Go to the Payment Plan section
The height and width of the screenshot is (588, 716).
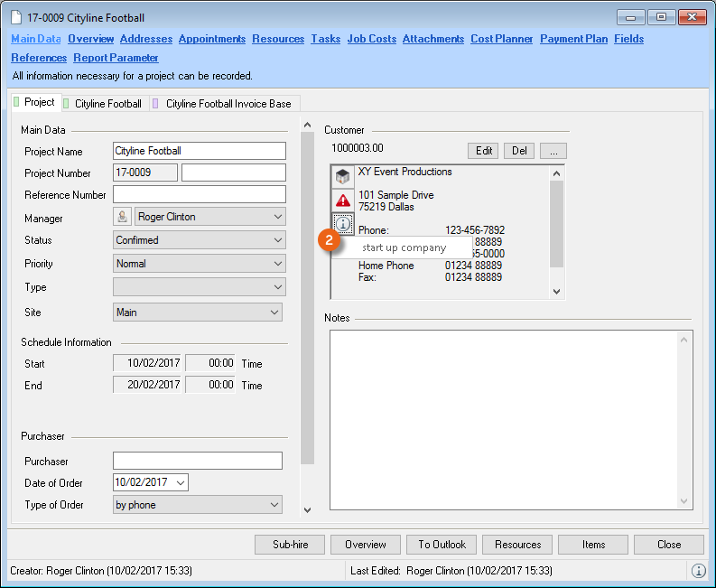click(x=573, y=39)
